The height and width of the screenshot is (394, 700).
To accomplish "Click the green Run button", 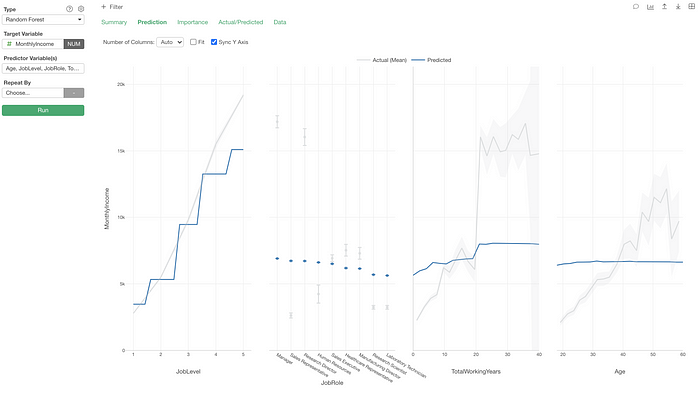I will pos(43,110).
